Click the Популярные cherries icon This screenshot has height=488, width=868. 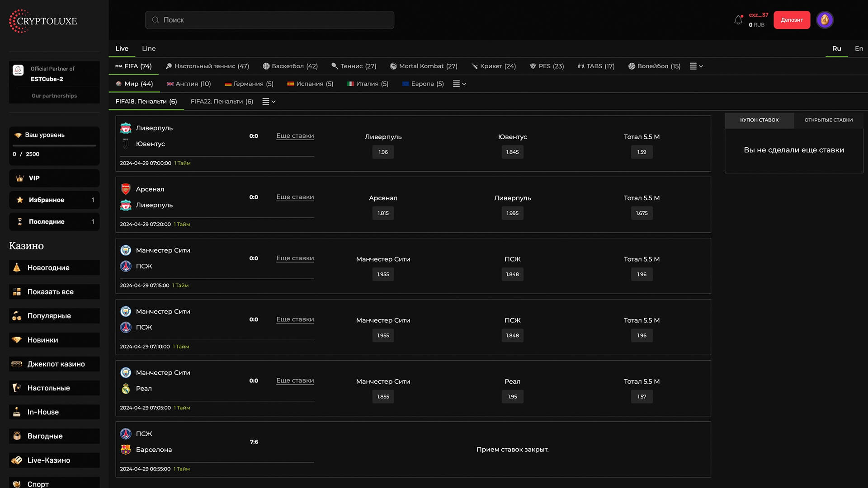(17, 315)
